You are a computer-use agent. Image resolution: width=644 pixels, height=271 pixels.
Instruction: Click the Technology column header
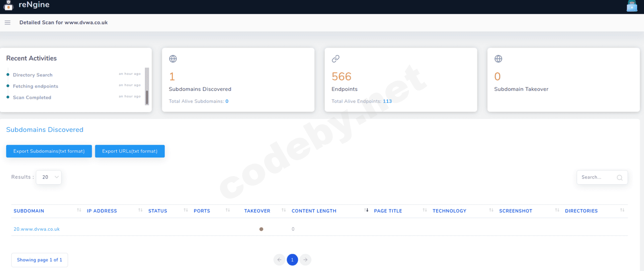coord(450,211)
